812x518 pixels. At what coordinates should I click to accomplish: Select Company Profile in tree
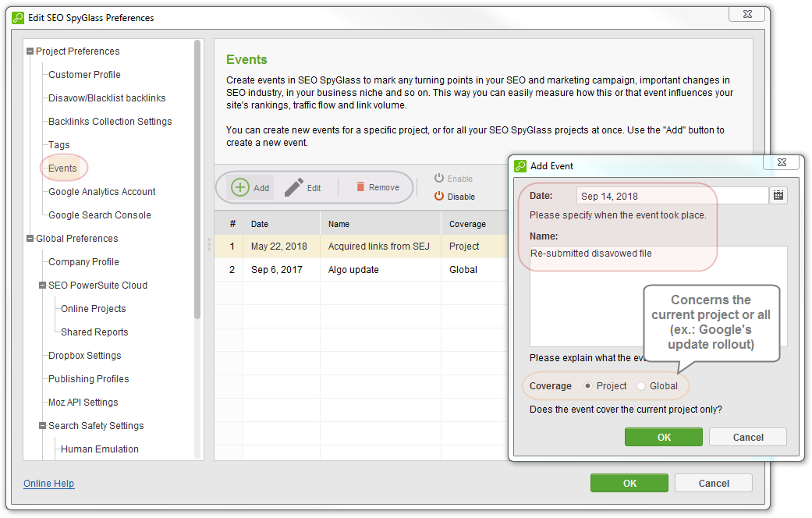(x=84, y=262)
